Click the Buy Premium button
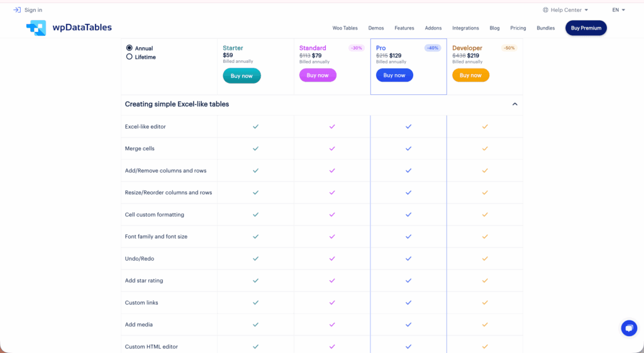Viewport: 644px width, 353px height. click(586, 28)
